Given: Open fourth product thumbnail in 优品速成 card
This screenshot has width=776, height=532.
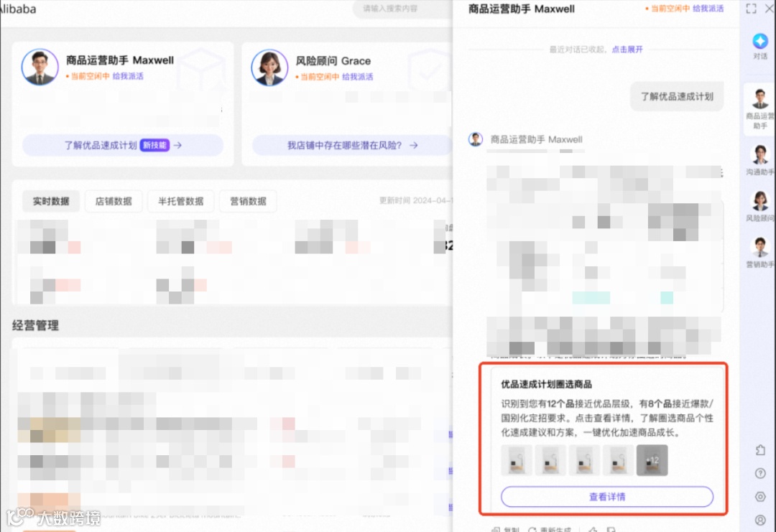Looking at the screenshot, I should (618, 460).
